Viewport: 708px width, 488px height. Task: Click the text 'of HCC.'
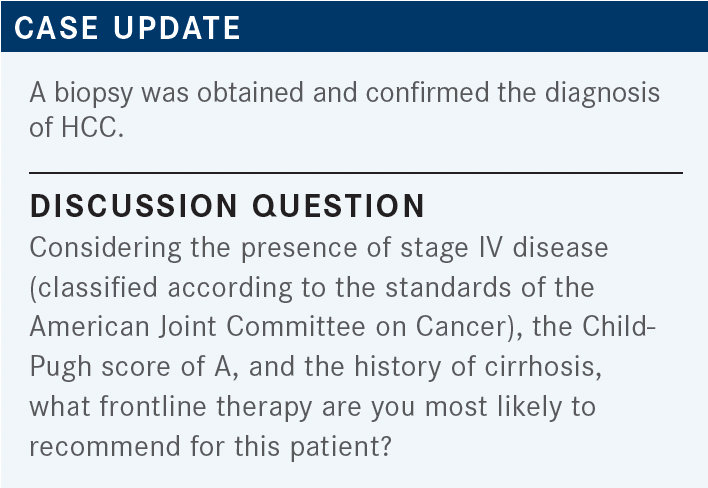pyautogui.click(x=76, y=127)
